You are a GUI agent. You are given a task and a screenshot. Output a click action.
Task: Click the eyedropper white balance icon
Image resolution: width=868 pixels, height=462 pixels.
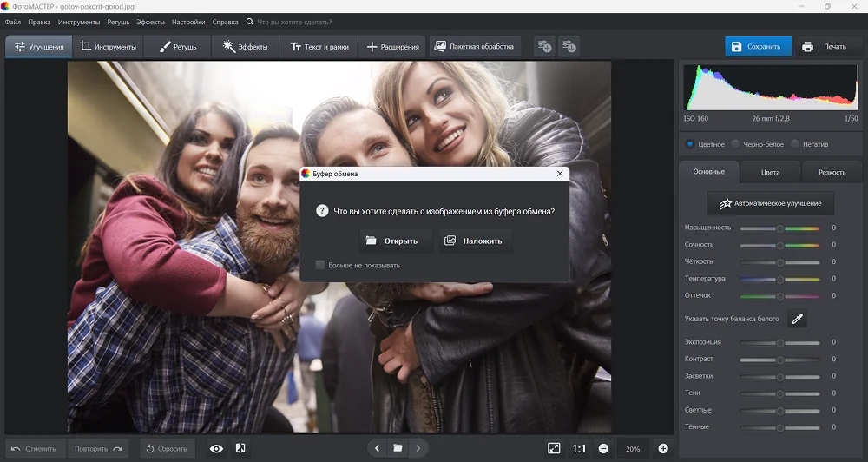(x=797, y=319)
